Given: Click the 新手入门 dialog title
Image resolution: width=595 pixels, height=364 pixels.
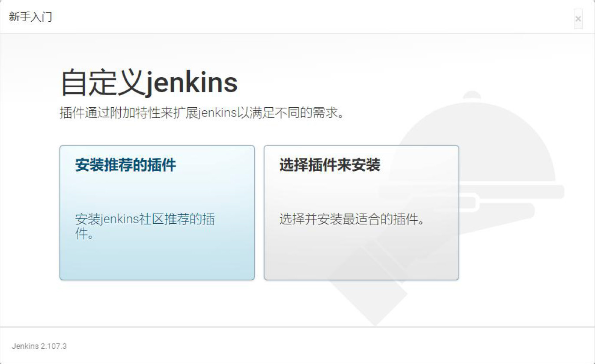Looking at the screenshot, I should tap(30, 17).
